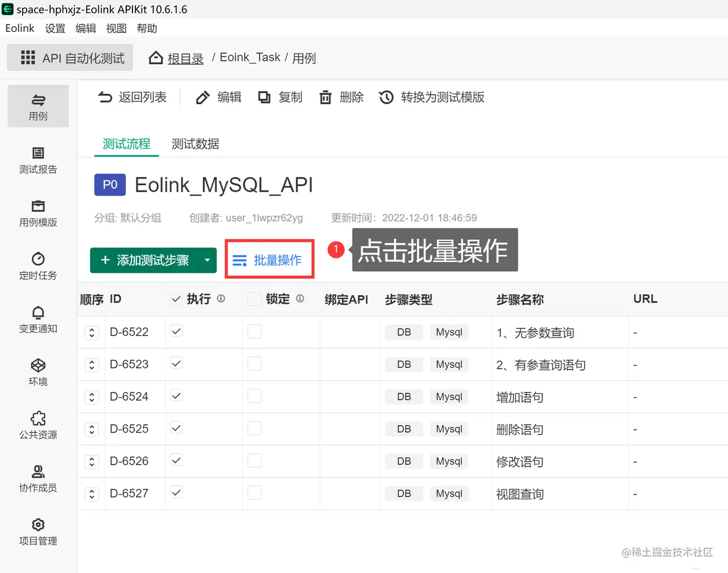Click the info icon beside 锁定 header
Screen dimensions: 728x573
(300, 298)
